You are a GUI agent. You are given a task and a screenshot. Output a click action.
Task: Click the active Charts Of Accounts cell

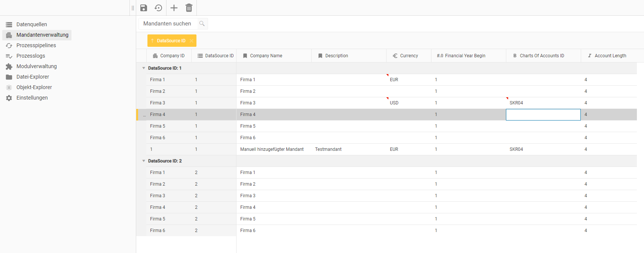pos(543,115)
